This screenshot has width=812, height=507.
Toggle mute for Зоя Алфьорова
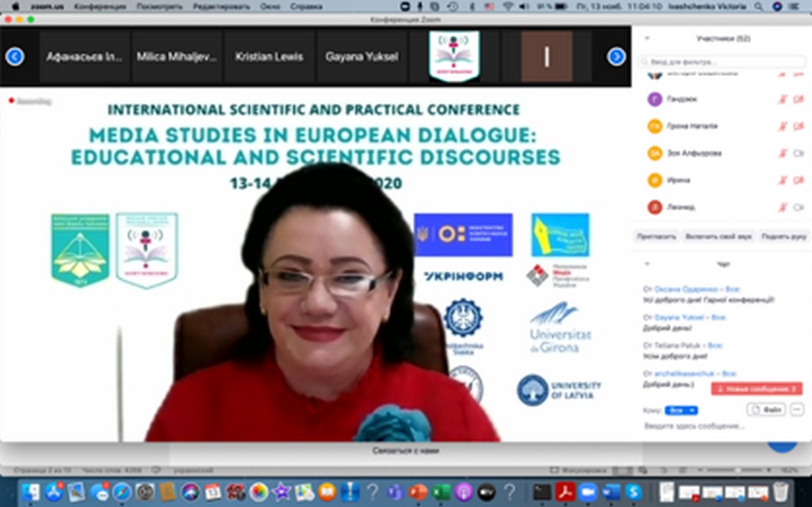coord(782,153)
